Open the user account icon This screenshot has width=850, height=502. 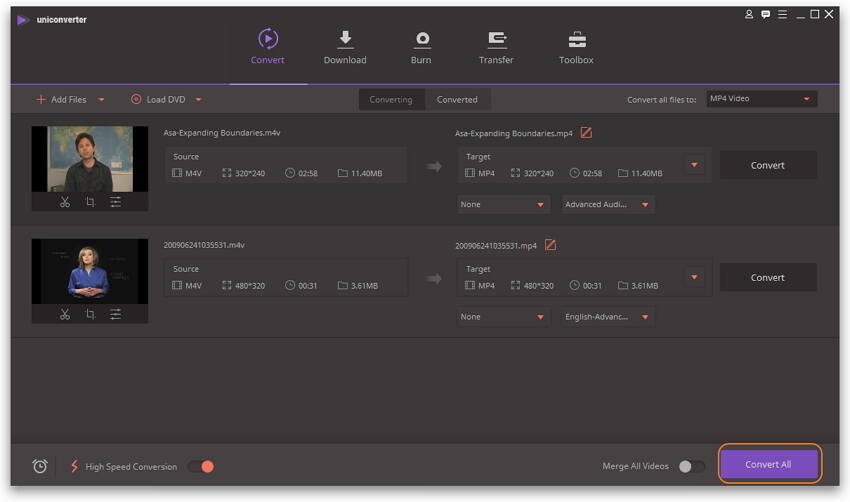click(x=749, y=15)
